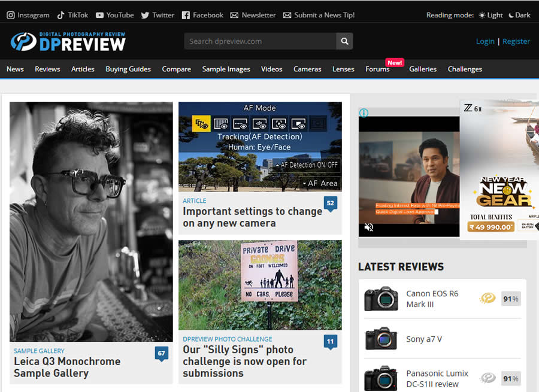The width and height of the screenshot is (539, 392).
Task: Click the TikTok icon in the header
Action: 60,15
